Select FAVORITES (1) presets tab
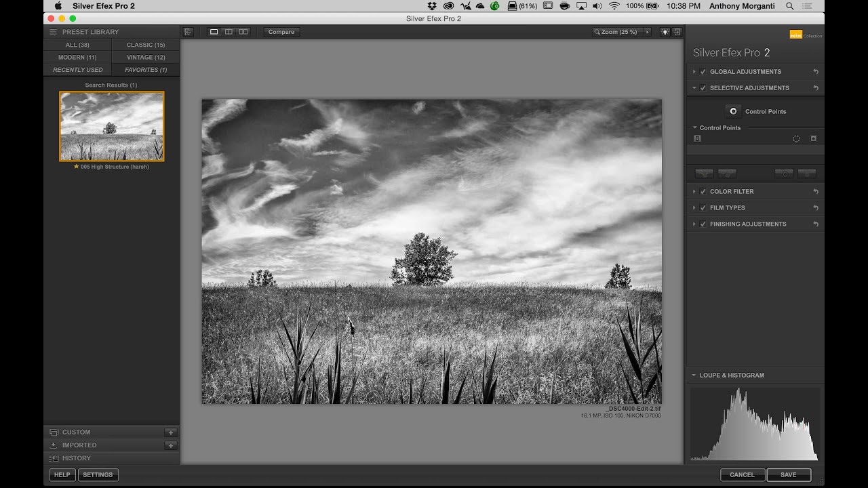The image size is (868, 488). [x=146, y=70]
